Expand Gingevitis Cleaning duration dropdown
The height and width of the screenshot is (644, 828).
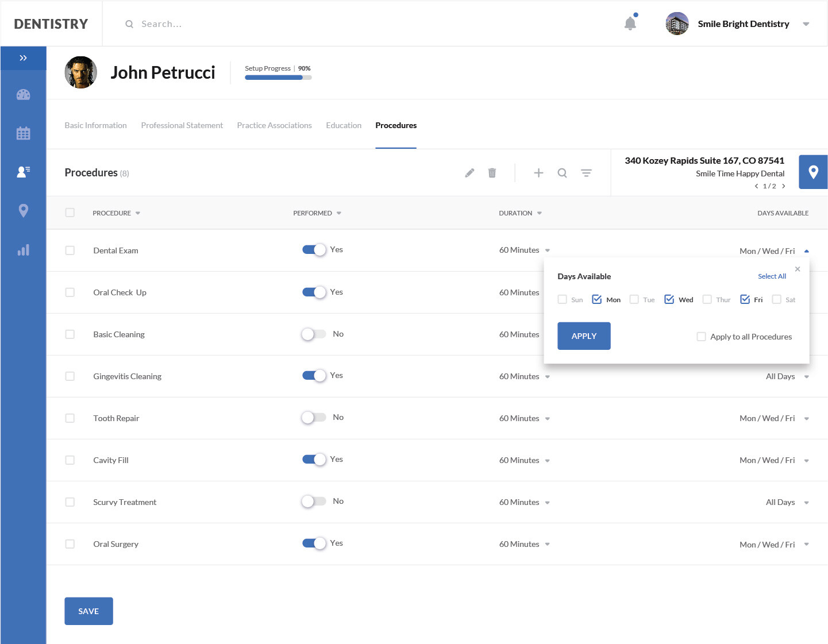[547, 377]
